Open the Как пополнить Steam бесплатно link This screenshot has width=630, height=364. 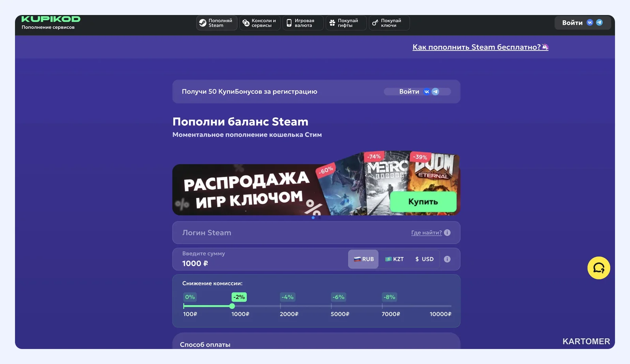(480, 47)
